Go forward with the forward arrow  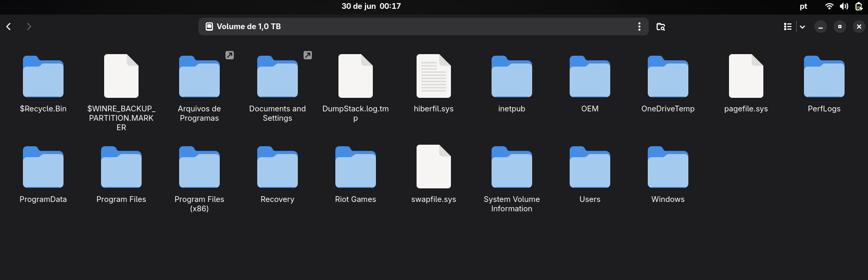(29, 27)
